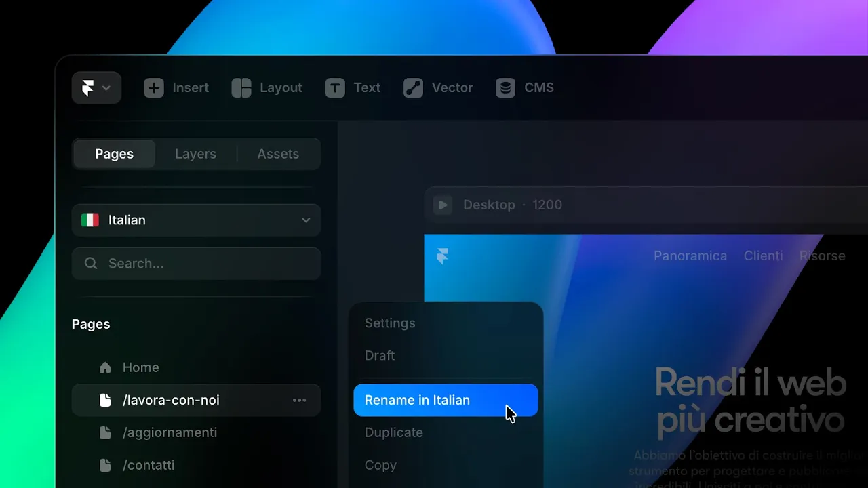
Task: Select the /aggiornamenti page
Action: [x=196, y=432]
